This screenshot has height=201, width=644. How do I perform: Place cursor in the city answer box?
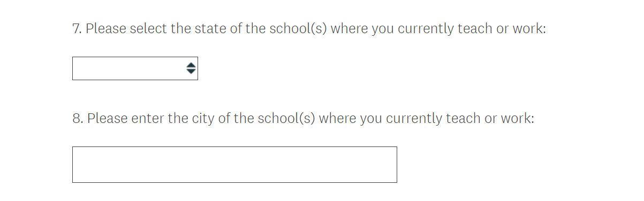tap(234, 165)
